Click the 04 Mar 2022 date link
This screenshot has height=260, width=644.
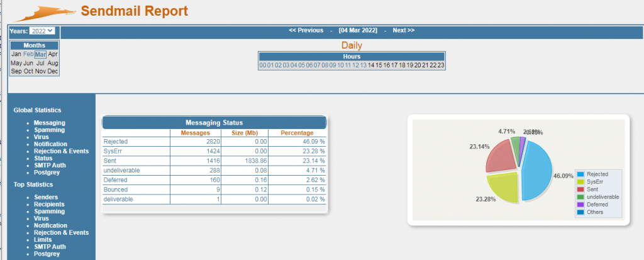point(358,30)
